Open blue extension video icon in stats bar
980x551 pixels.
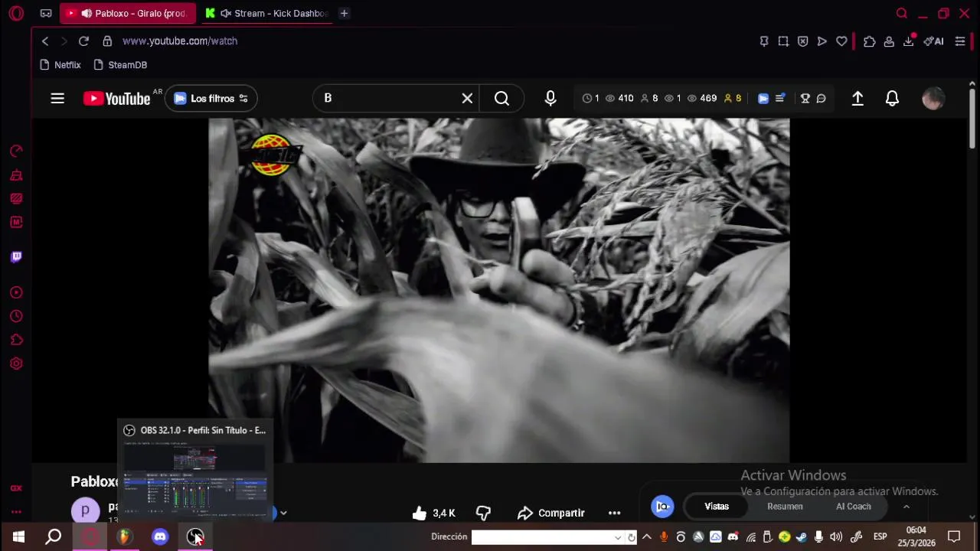[763, 98]
